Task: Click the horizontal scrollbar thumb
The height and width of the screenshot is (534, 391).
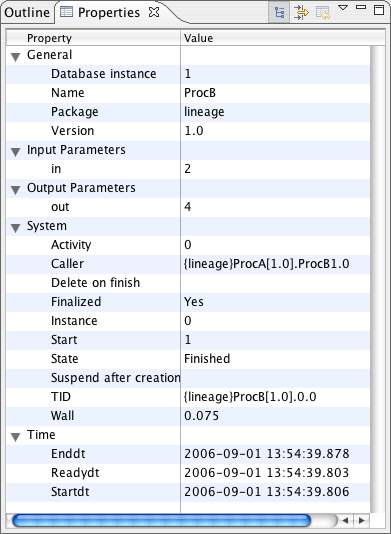Action: point(161,520)
